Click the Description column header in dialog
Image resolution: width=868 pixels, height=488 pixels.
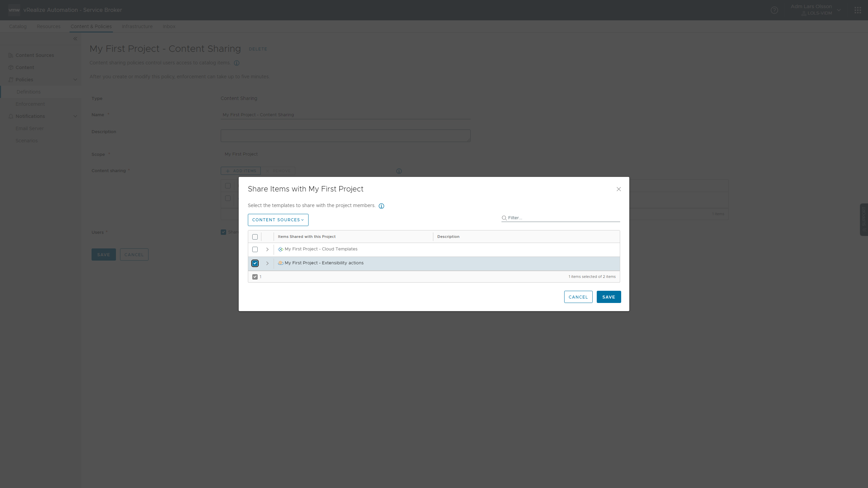tap(449, 237)
